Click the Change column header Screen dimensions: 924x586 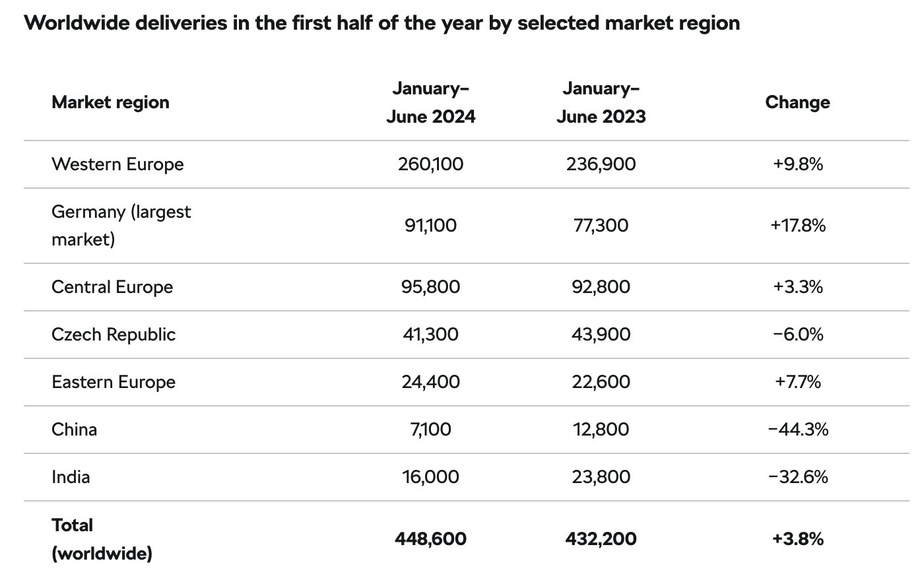pyautogui.click(x=797, y=102)
